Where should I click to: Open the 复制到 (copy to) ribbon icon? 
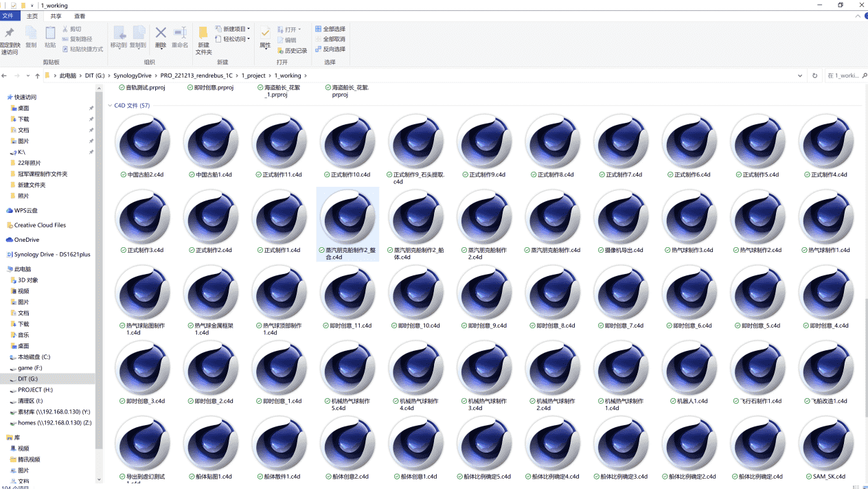tap(138, 34)
